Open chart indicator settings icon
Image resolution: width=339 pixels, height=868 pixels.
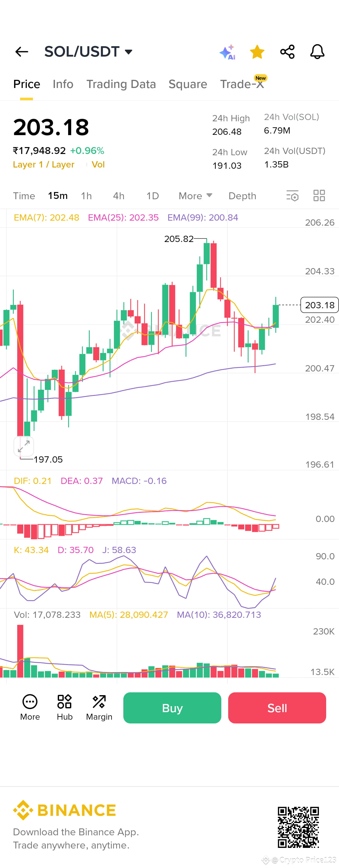(x=292, y=196)
